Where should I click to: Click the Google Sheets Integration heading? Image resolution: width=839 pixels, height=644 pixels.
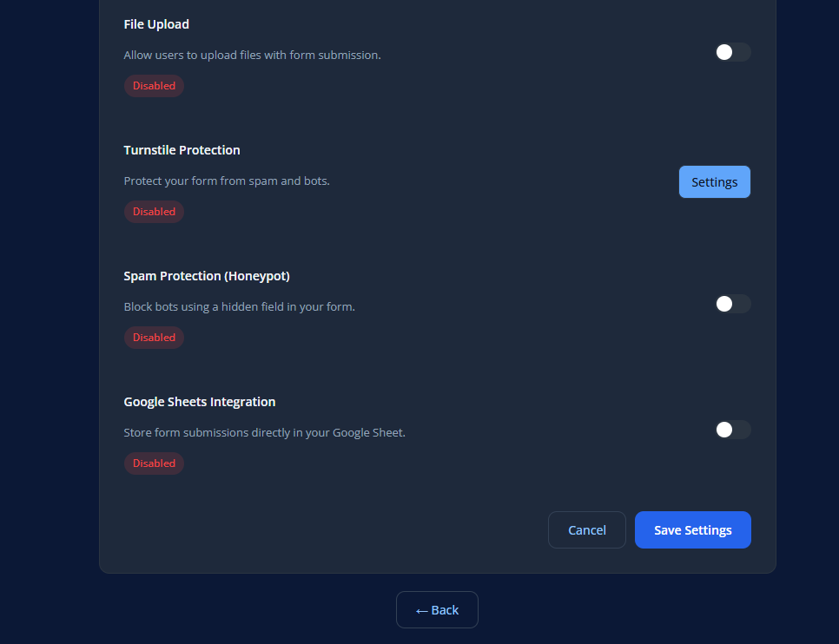tap(199, 401)
